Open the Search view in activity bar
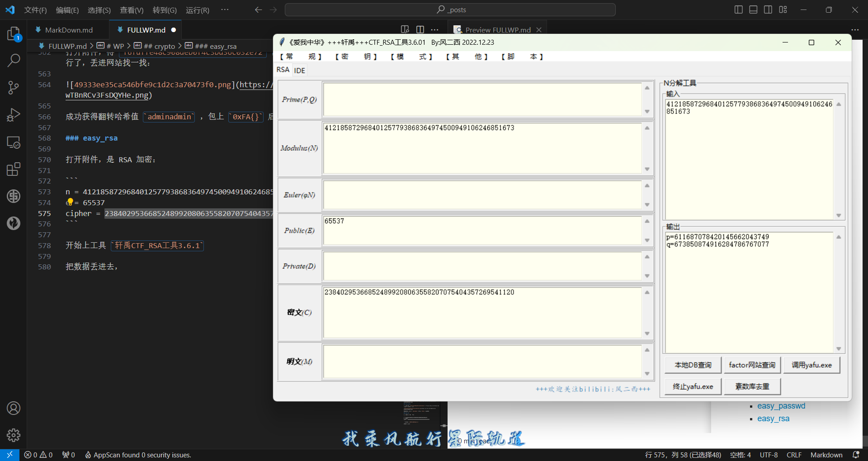This screenshot has height=461, width=868. 14,60
